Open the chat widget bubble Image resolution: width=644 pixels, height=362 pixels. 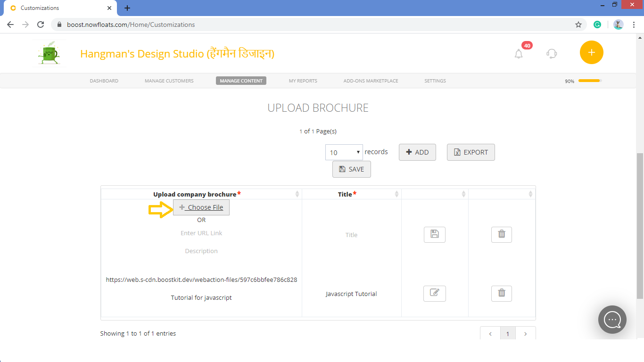612,320
